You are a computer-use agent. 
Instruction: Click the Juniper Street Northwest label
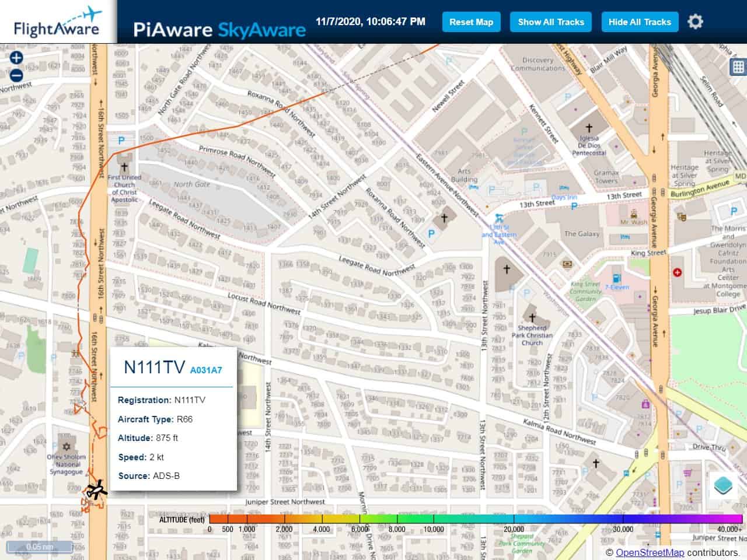[x=285, y=502]
